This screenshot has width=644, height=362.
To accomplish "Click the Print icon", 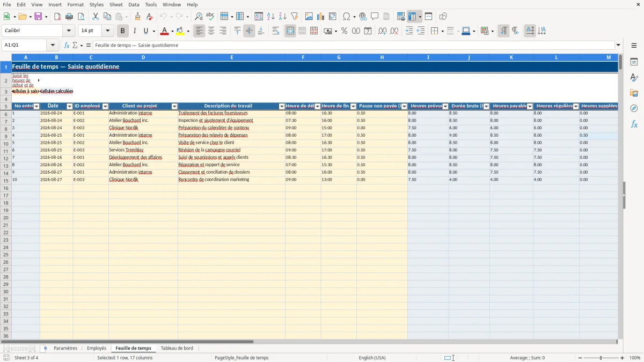I will click(69, 17).
